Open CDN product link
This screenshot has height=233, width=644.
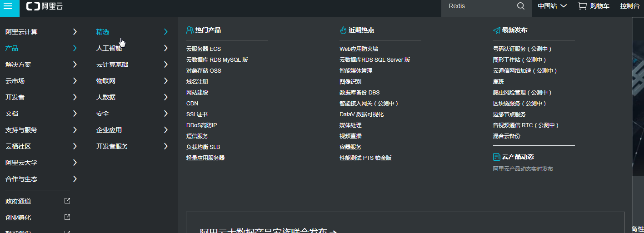click(192, 104)
